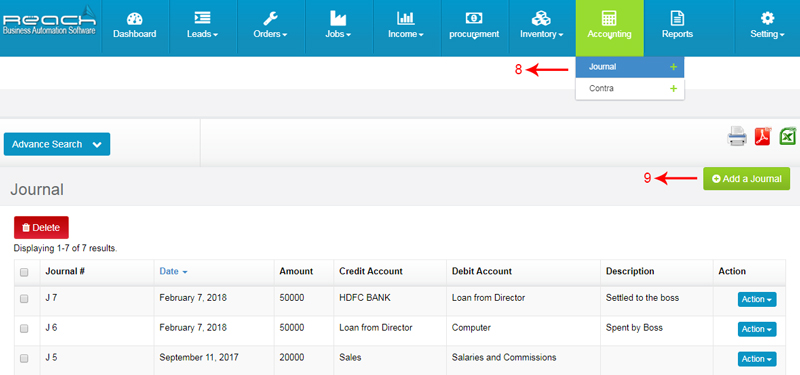The width and height of the screenshot is (800, 375).
Task: Click the HDFC BANK cell
Action: 365,297
